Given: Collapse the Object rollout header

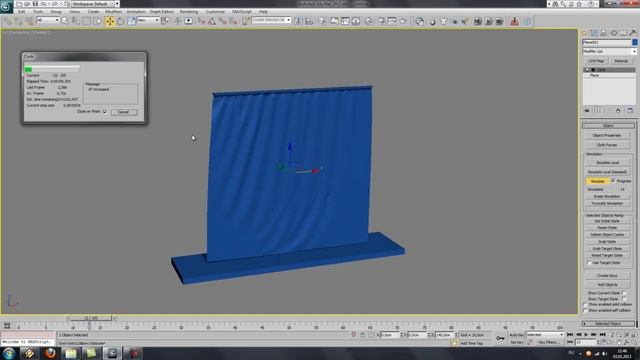Looking at the screenshot, I should pyautogui.click(x=608, y=125).
